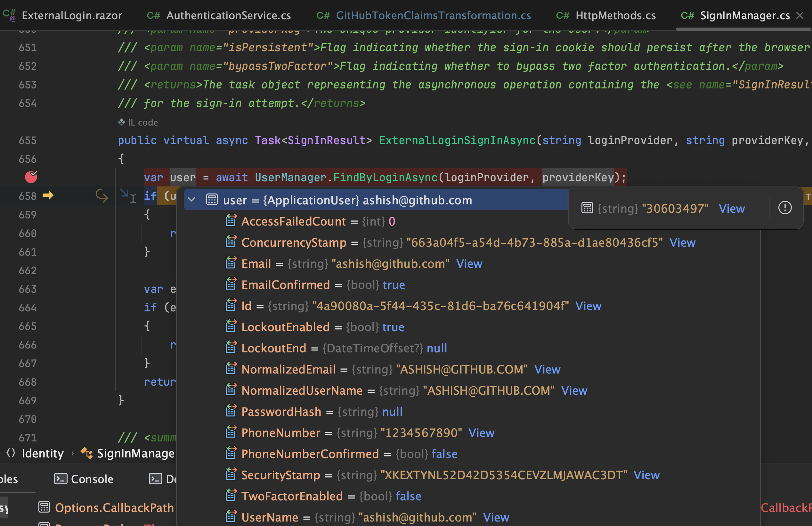Click View beside the "30603497" string value

732,208
